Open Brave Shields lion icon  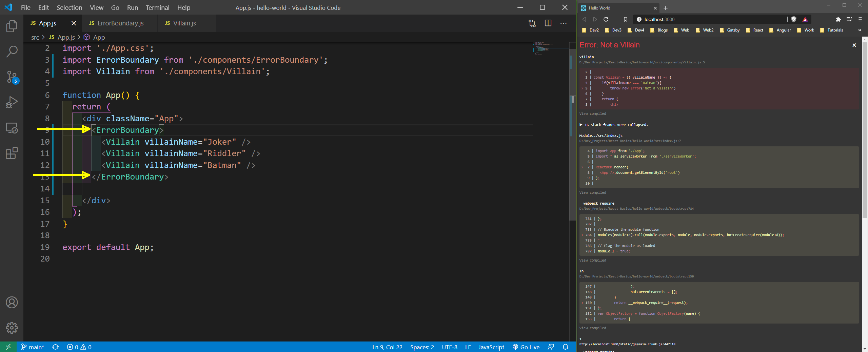pyautogui.click(x=794, y=19)
